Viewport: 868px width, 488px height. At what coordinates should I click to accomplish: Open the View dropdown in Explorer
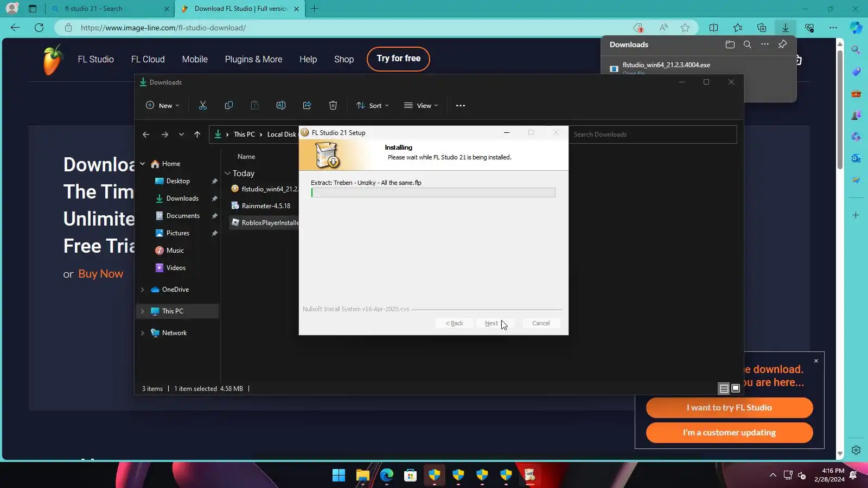pos(421,106)
